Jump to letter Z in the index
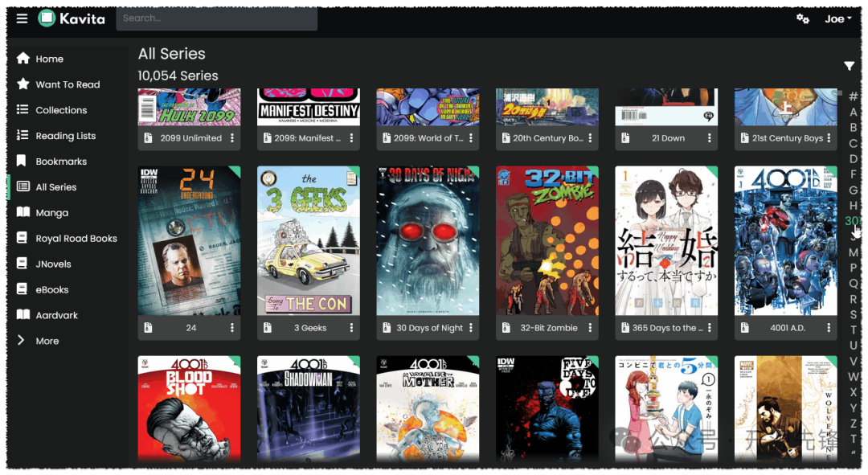Screen dimensions: 868x475 coord(853,424)
